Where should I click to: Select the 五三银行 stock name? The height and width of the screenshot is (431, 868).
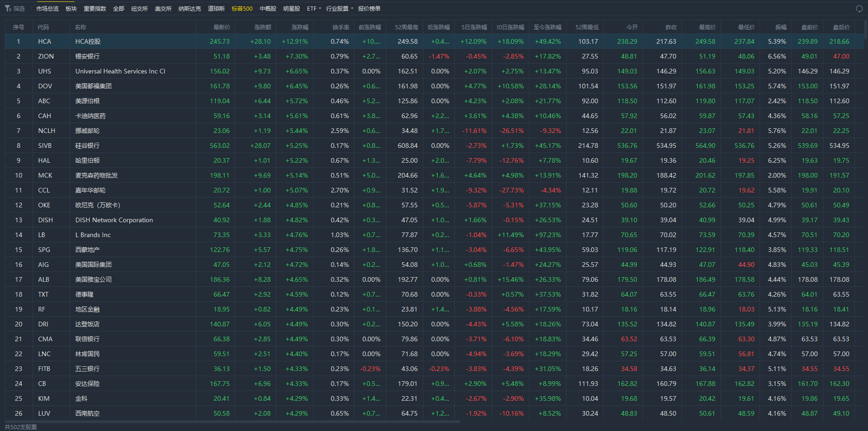click(x=87, y=369)
